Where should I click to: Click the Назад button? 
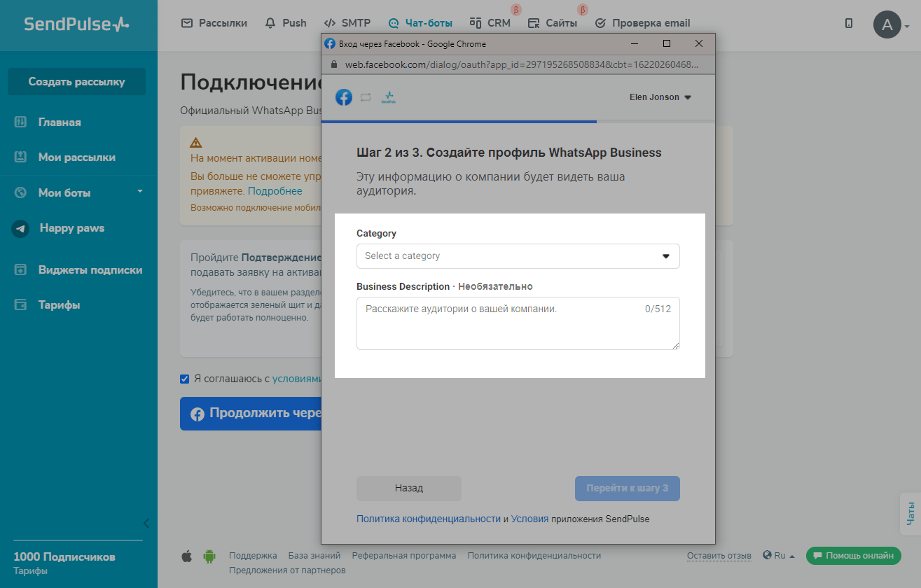tap(409, 489)
